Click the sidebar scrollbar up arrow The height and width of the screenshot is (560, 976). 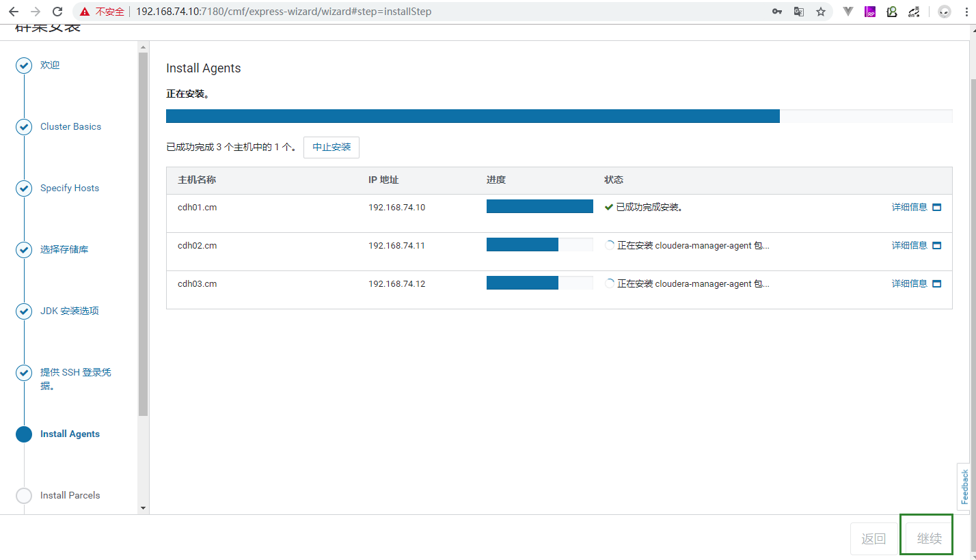[x=143, y=47]
